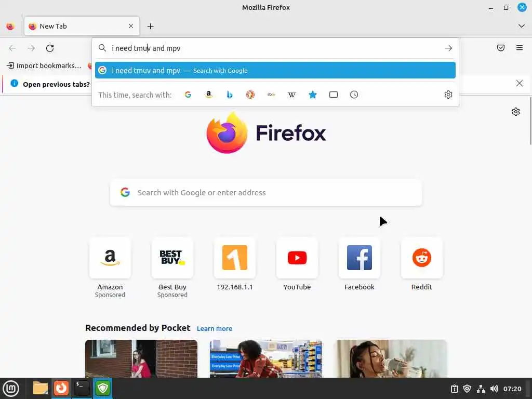
Task: Open Save to Pocket button
Action: click(x=501, y=48)
